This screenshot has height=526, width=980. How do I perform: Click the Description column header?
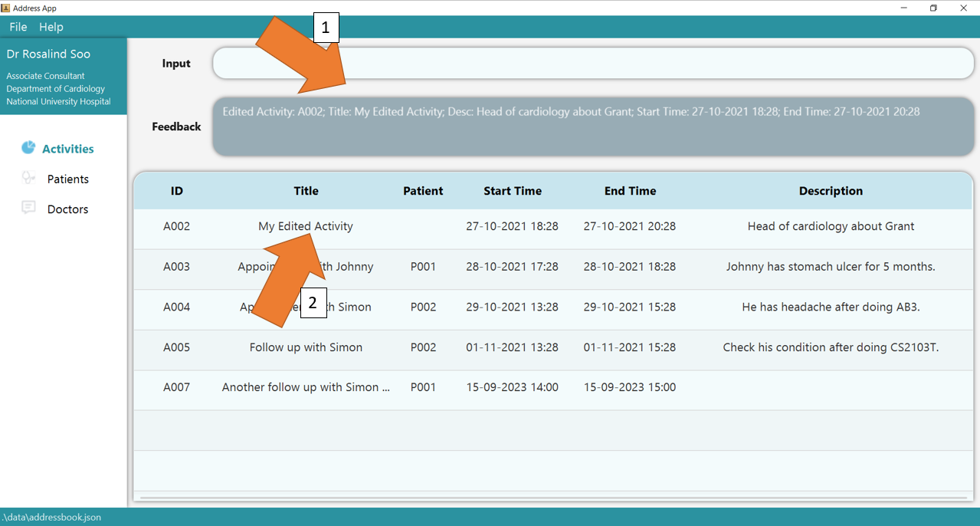pyautogui.click(x=831, y=191)
